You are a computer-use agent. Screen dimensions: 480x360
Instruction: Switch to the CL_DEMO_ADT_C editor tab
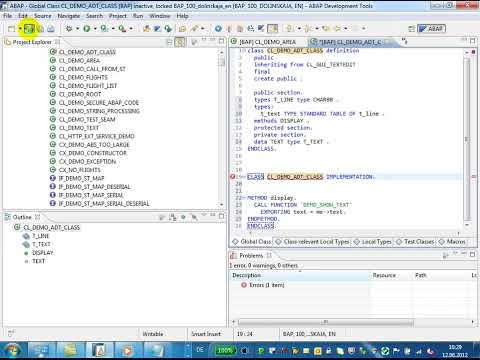point(349,42)
